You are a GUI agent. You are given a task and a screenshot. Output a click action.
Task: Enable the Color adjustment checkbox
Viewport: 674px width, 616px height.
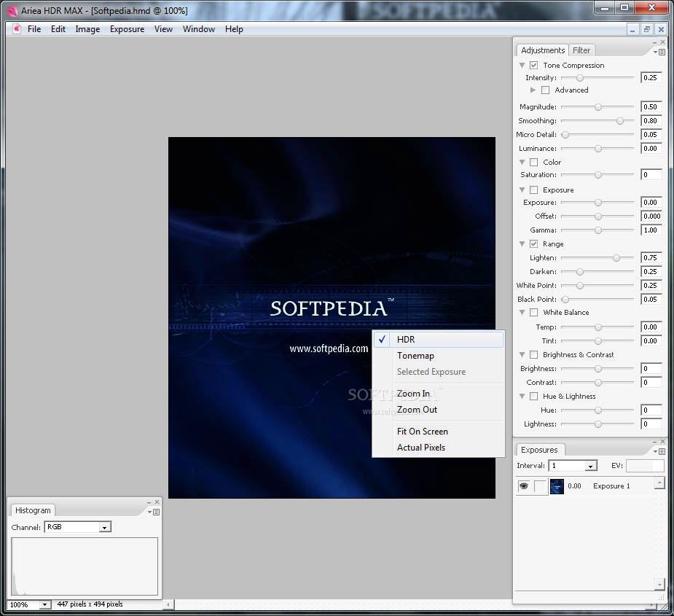tap(533, 162)
